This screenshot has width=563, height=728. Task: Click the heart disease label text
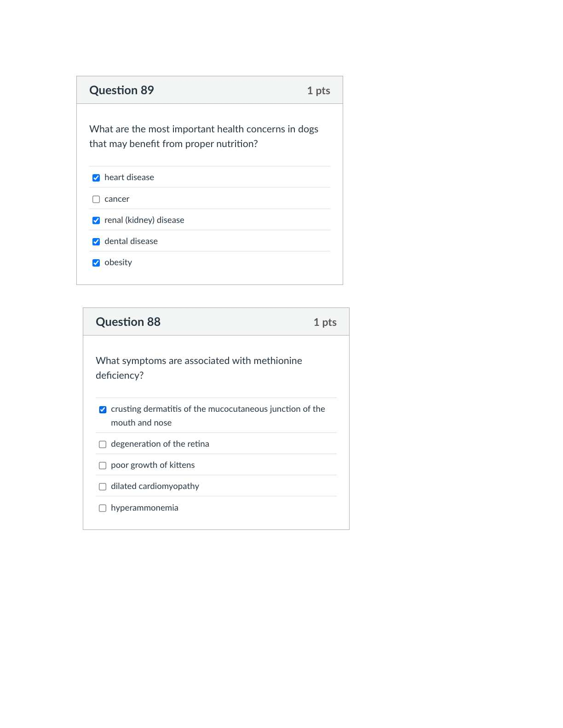click(129, 177)
